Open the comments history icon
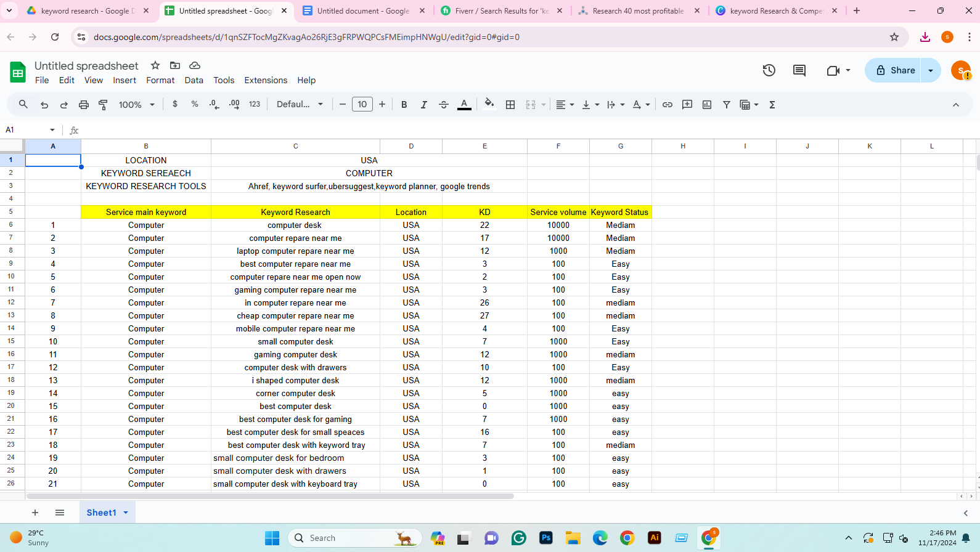 (799, 70)
